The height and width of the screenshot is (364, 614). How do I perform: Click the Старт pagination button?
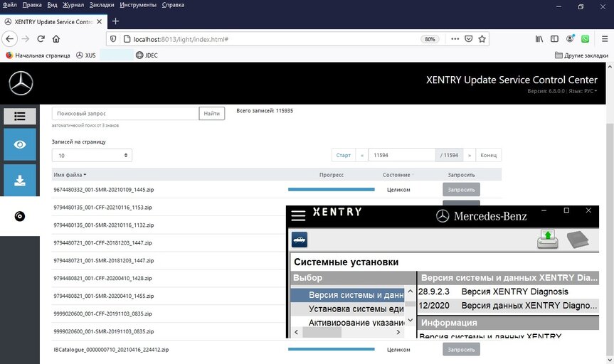(344, 155)
